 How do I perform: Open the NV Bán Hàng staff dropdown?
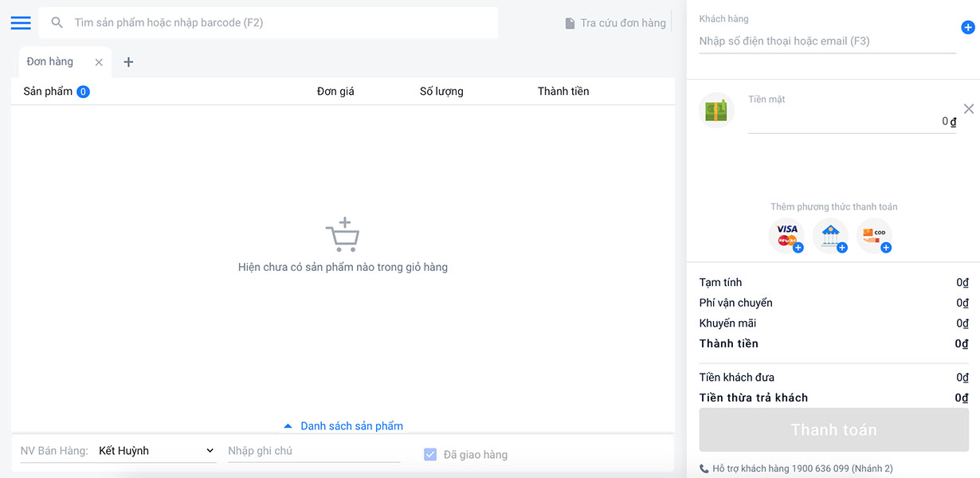click(156, 451)
